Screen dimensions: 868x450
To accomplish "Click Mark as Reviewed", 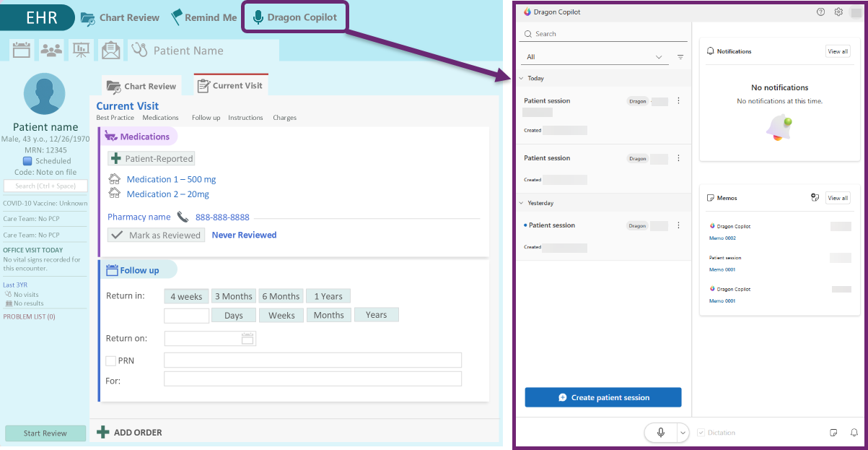I will coord(156,235).
